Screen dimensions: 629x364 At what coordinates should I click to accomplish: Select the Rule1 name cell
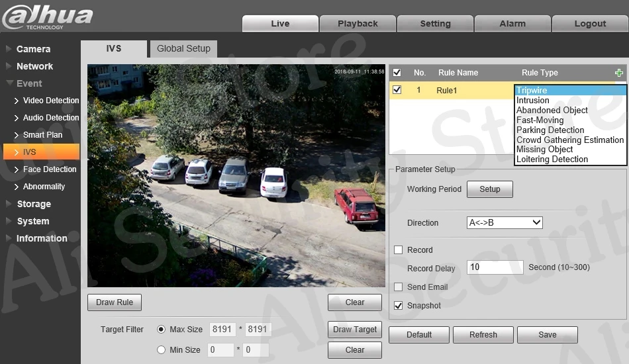[447, 90]
